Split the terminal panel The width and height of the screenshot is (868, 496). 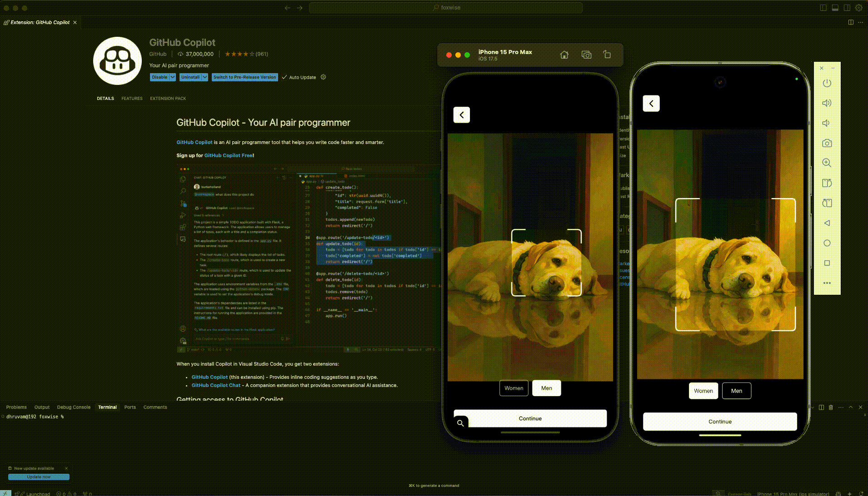coord(821,407)
